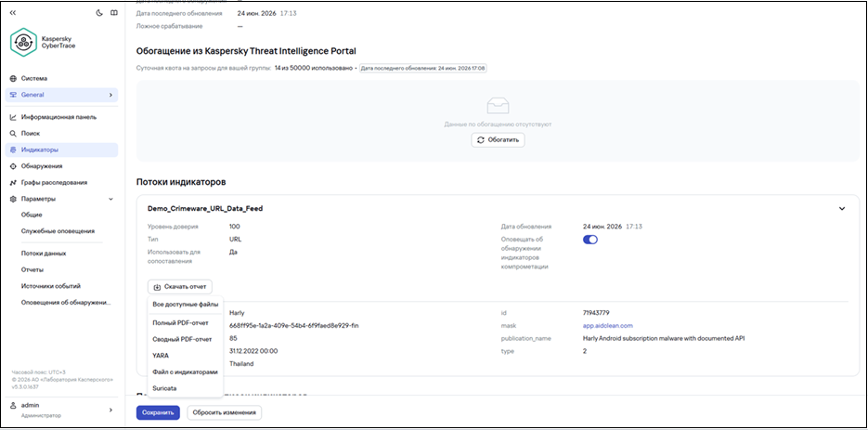The height and width of the screenshot is (430, 868).
Task: Open app.aidclean.com mask link
Action: (607, 326)
